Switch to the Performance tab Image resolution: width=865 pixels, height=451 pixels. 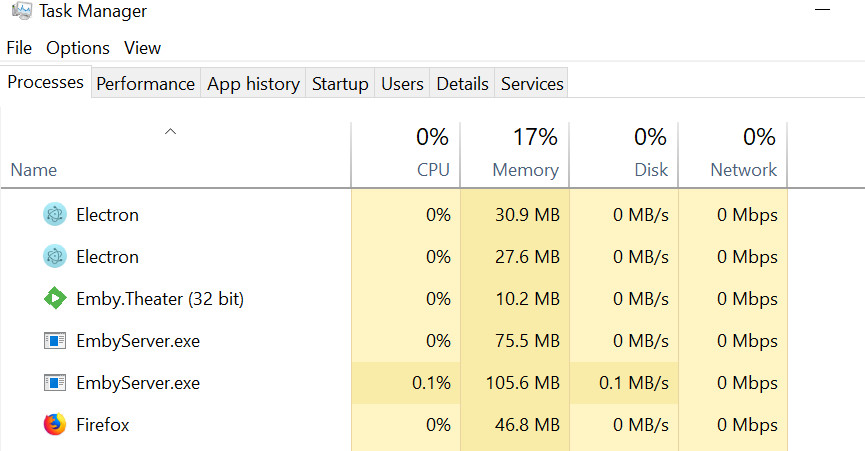pyautogui.click(x=145, y=84)
